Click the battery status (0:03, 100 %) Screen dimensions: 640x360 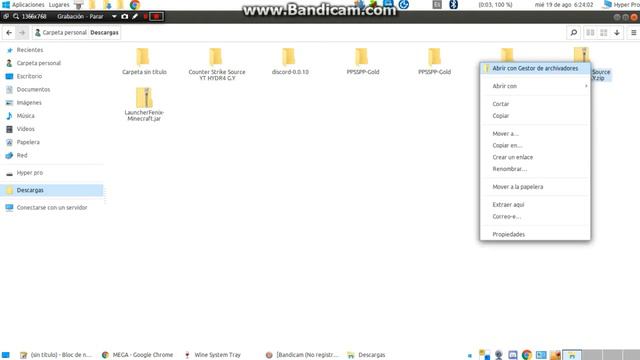[495, 4]
